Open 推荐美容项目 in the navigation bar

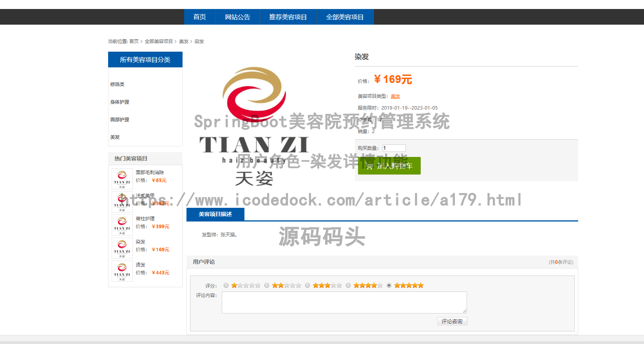click(288, 17)
